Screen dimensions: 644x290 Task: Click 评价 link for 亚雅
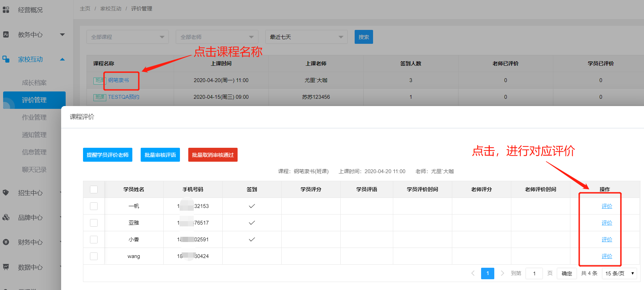click(607, 223)
